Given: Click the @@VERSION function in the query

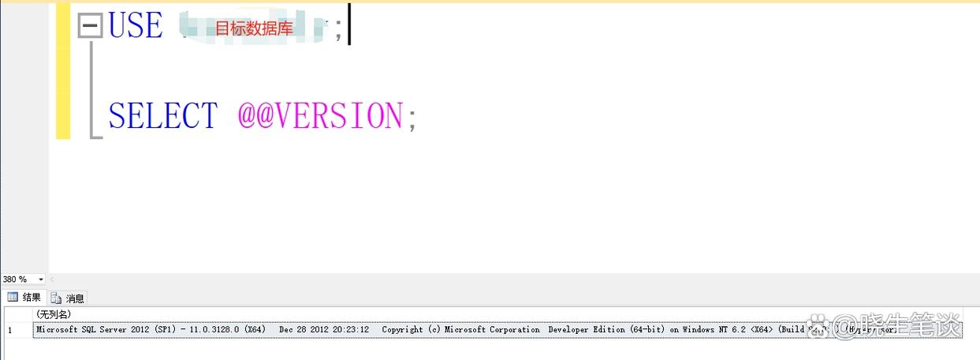Looking at the screenshot, I should coord(320,117).
